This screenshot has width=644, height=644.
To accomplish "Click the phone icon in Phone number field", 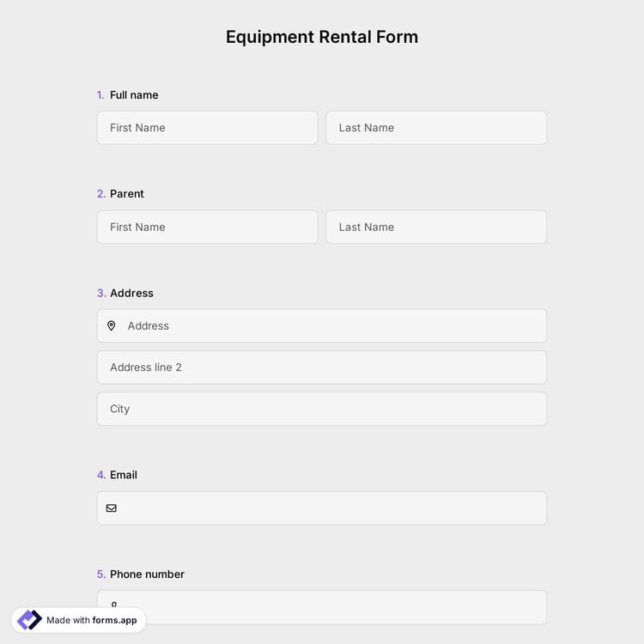I will click(113, 605).
